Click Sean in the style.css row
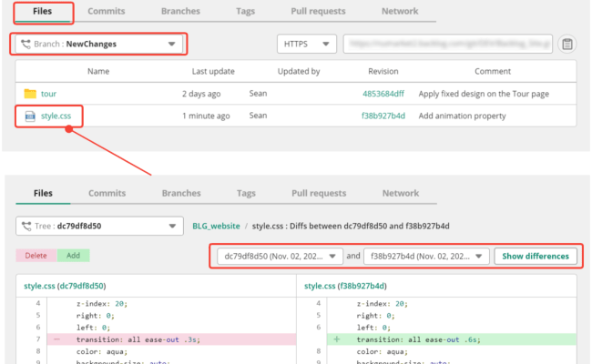This screenshot has height=364, width=592. click(258, 116)
